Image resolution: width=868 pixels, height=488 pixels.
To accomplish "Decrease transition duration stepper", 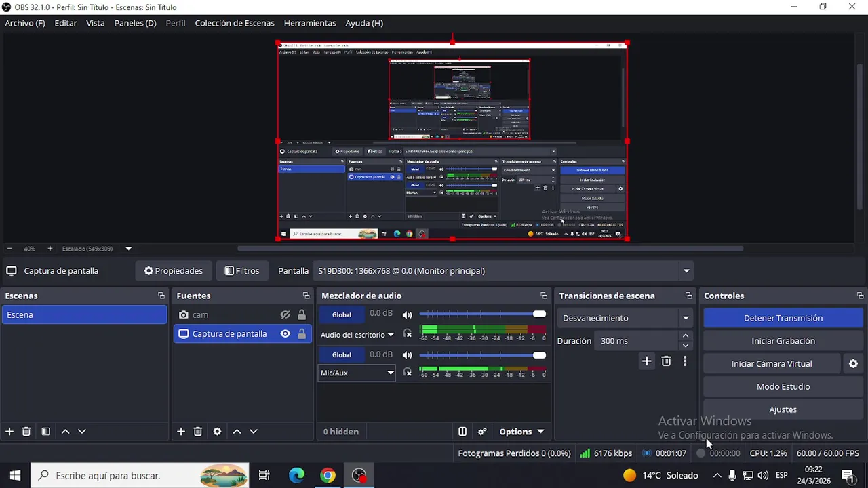I will click(686, 346).
